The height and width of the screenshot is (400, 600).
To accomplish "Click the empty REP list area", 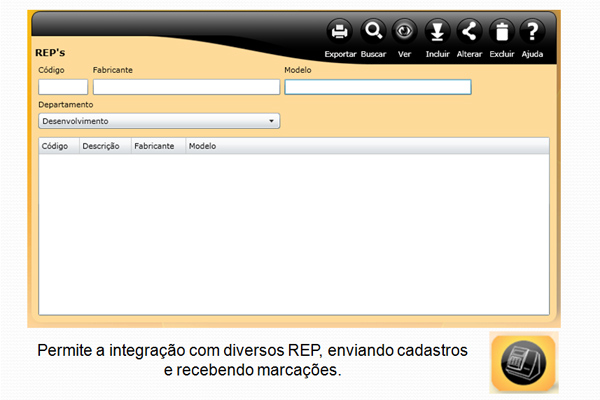I will click(x=293, y=234).
